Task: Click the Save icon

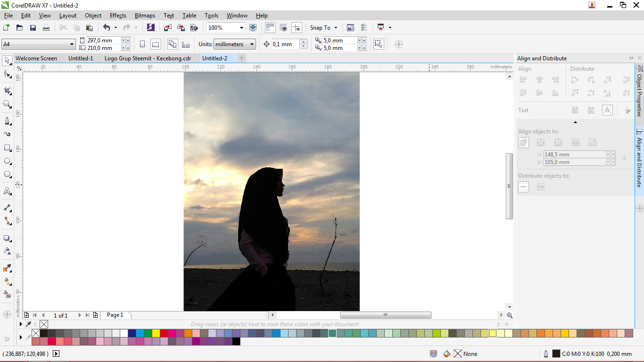Action: pyautogui.click(x=33, y=28)
